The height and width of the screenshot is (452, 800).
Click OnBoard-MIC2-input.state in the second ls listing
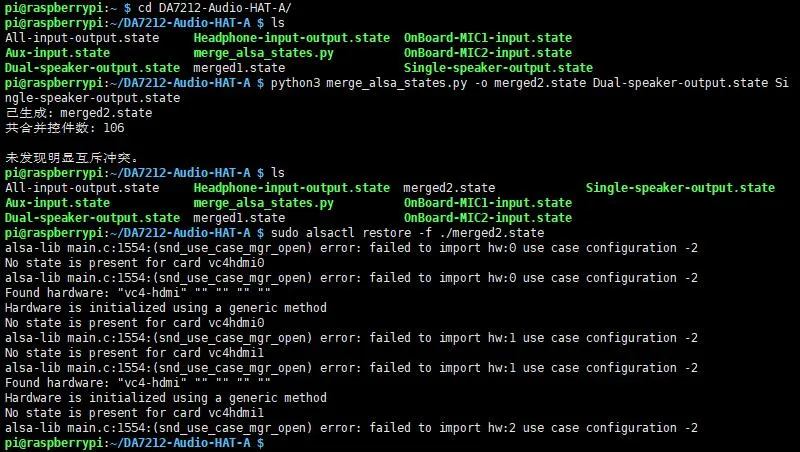tap(488, 217)
